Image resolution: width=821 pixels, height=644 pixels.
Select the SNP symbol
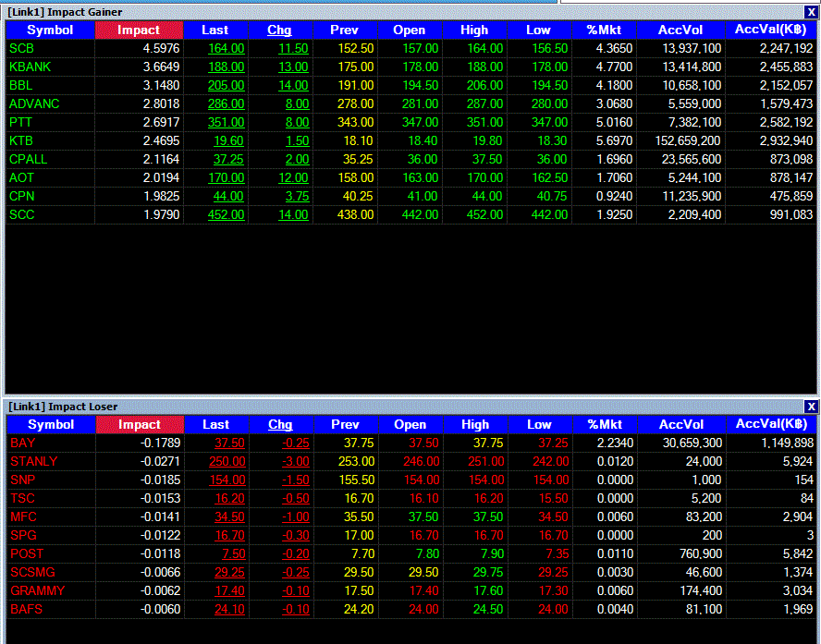(x=23, y=480)
